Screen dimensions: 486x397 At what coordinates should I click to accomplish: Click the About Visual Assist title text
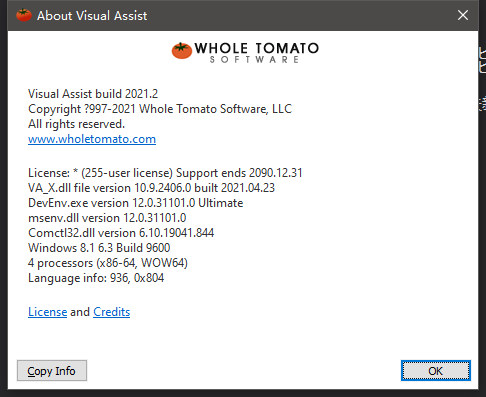click(92, 16)
